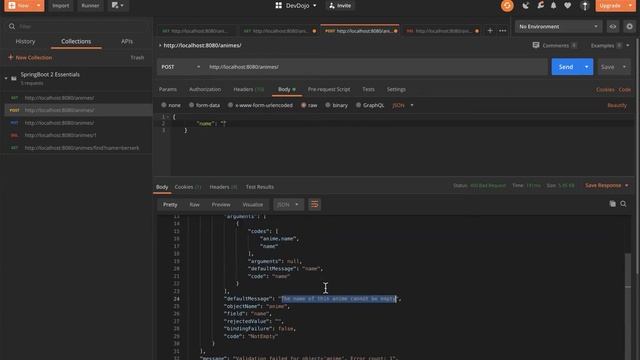
Task: Open the Headers request tab
Action: point(249,89)
